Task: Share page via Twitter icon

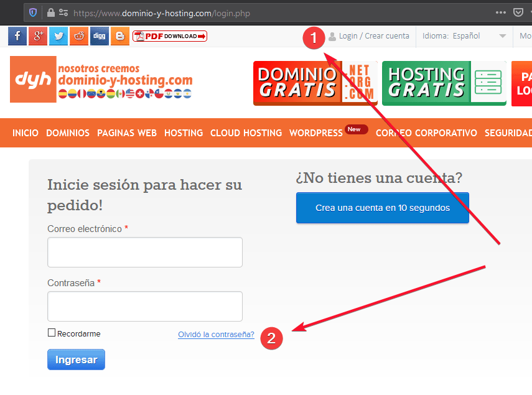Action: (58, 36)
